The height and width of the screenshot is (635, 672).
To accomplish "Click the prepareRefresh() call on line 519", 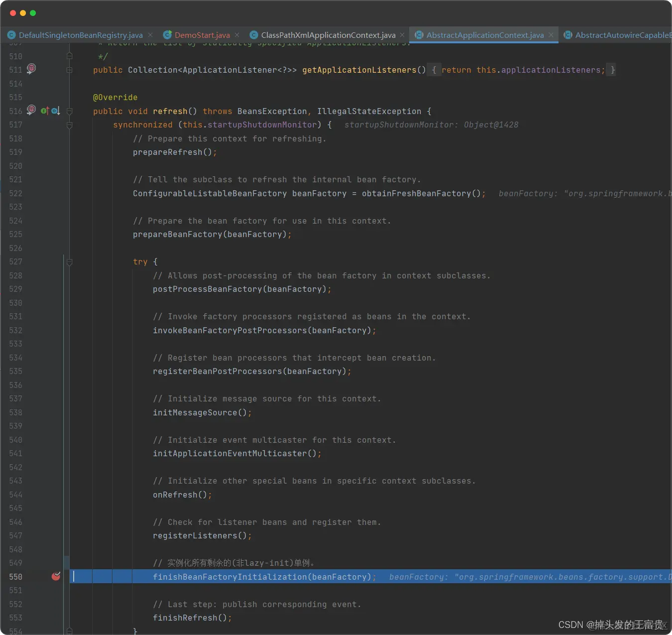I will click(172, 152).
